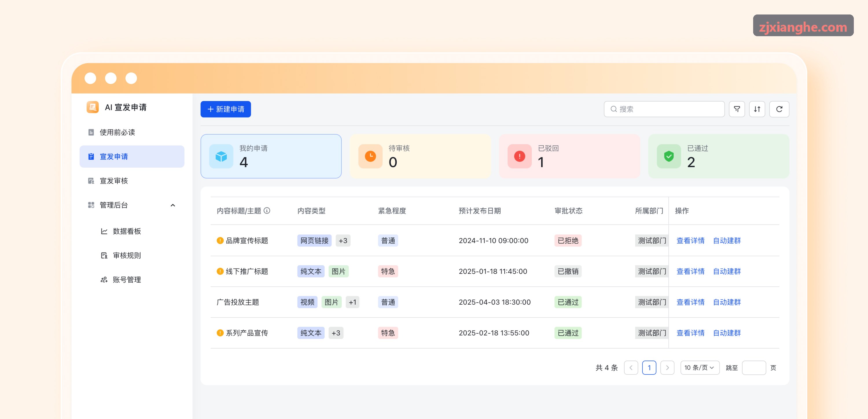Expand the +1 types on 广告投放主题 row
Image resolution: width=868 pixels, height=419 pixels.
coord(352,302)
